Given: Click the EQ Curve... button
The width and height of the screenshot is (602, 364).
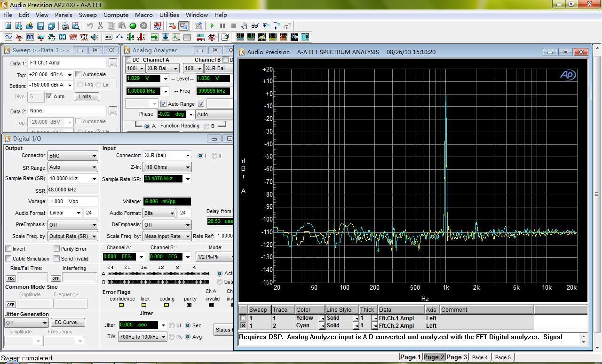Looking at the screenshot, I should pyautogui.click(x=68, y=322).
